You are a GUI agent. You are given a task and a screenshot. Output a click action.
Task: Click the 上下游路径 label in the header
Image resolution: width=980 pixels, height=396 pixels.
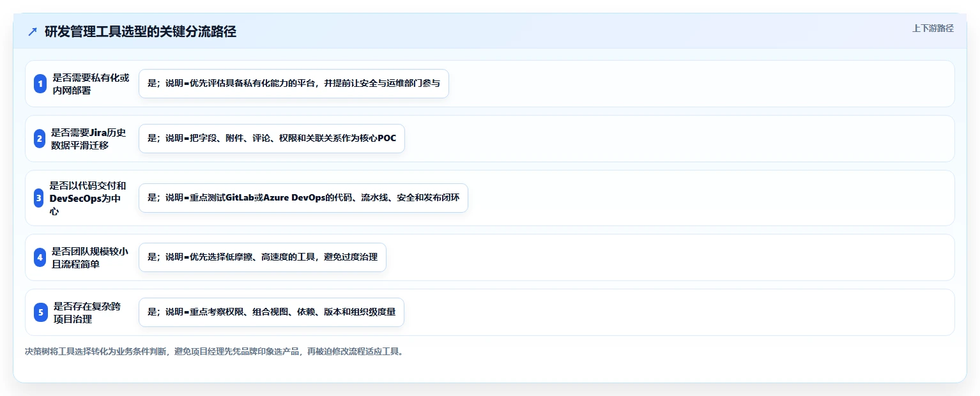click(933, 28)
